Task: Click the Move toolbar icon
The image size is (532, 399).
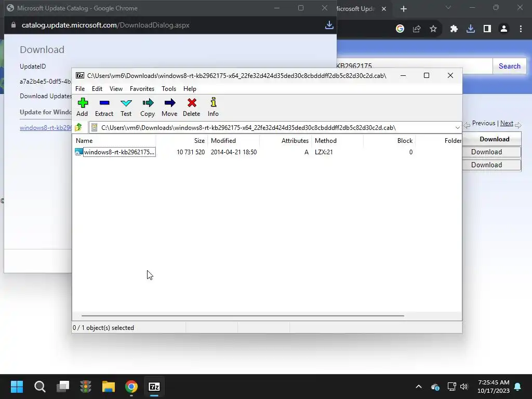Action: click(169, 107)
